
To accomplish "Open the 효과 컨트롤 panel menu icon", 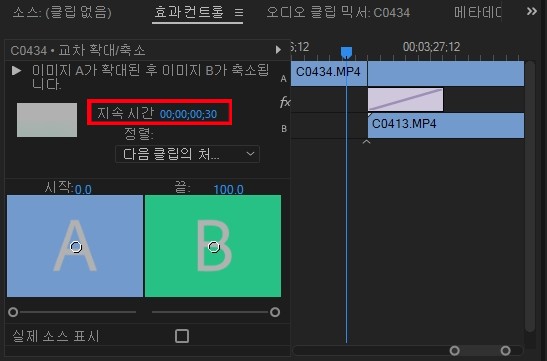I will click(239, 13).
